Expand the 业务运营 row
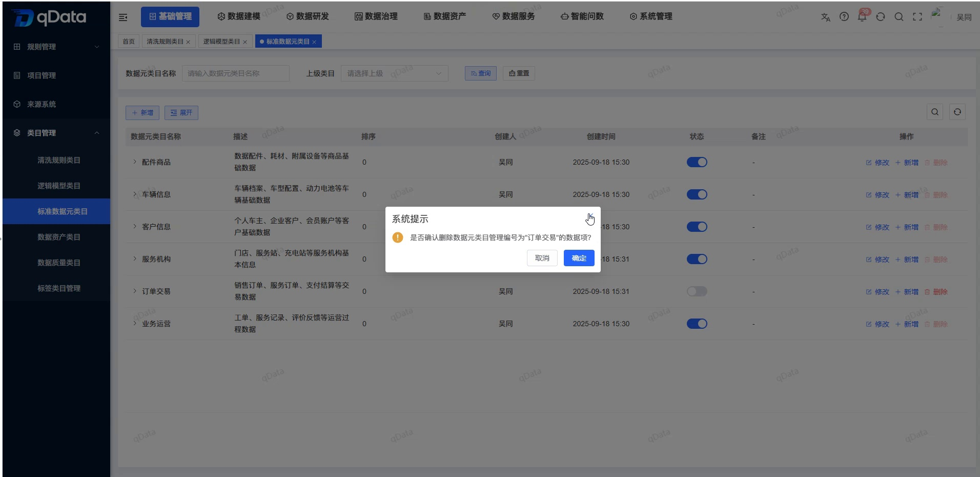 pos(135,323)
